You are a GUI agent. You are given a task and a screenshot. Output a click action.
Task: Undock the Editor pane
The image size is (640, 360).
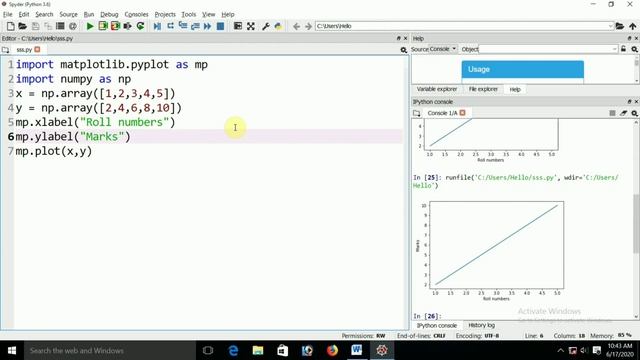(x=399, y=38)
